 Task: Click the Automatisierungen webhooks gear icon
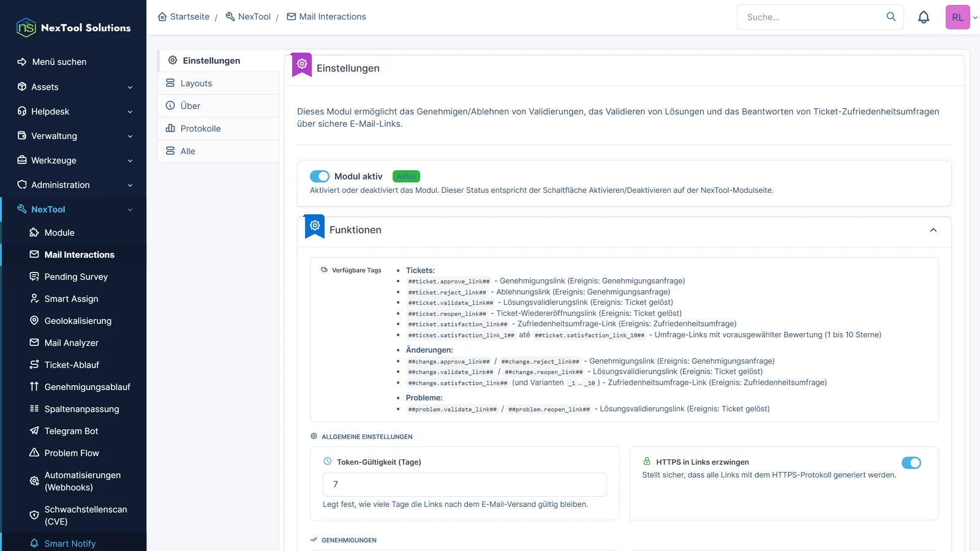(x=34, y=481)
